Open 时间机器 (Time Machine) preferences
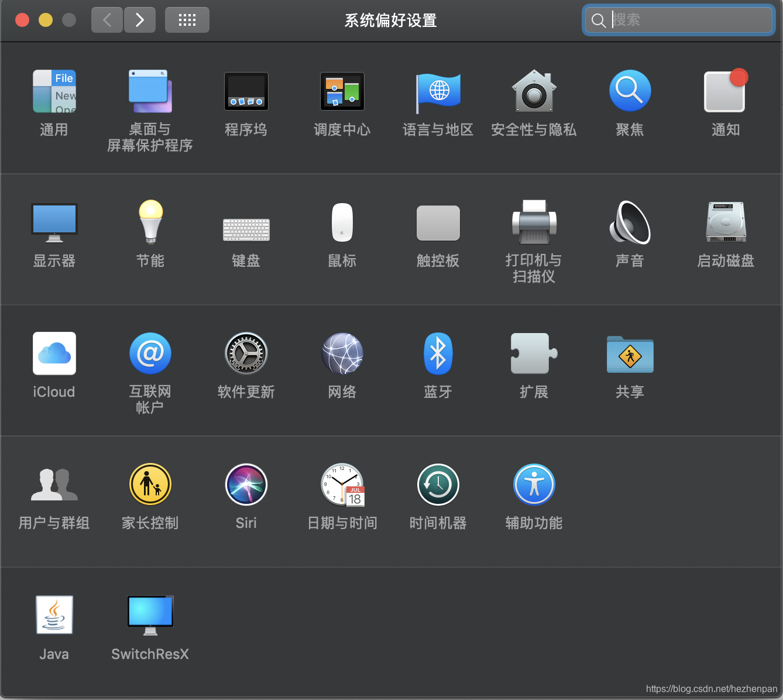Screen dimensions: 783x700 click(438, 485)
